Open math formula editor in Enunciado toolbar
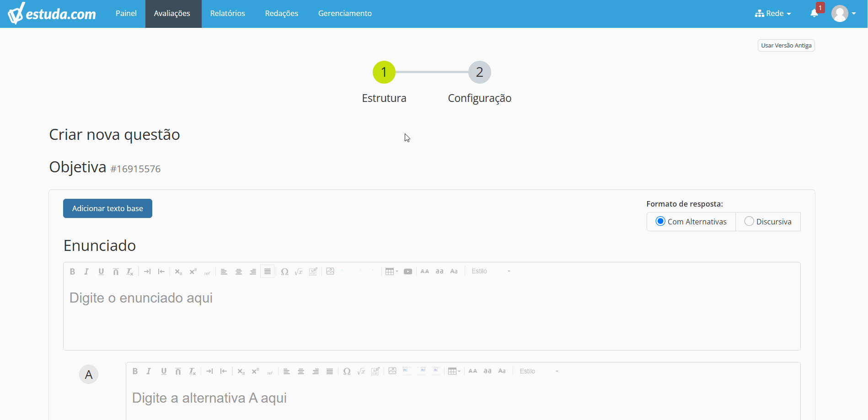Screen dimensions: 868x420 (299, 271)
